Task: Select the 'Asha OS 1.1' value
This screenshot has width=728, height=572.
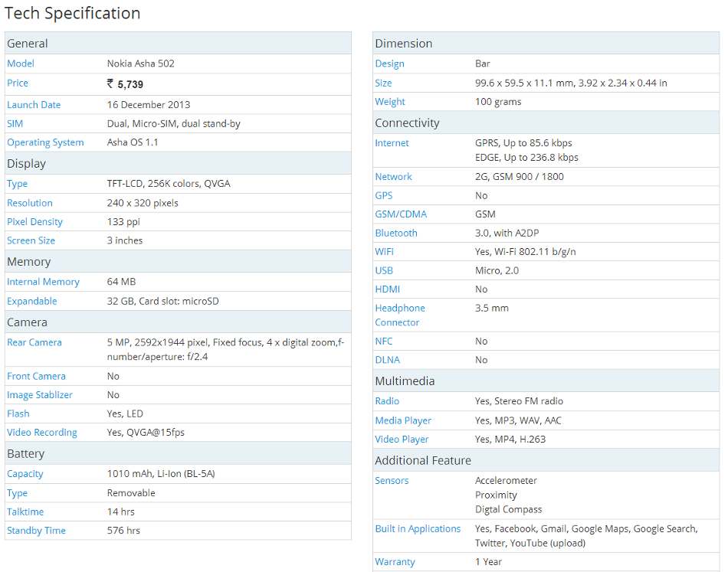Action: click(133, 142)
